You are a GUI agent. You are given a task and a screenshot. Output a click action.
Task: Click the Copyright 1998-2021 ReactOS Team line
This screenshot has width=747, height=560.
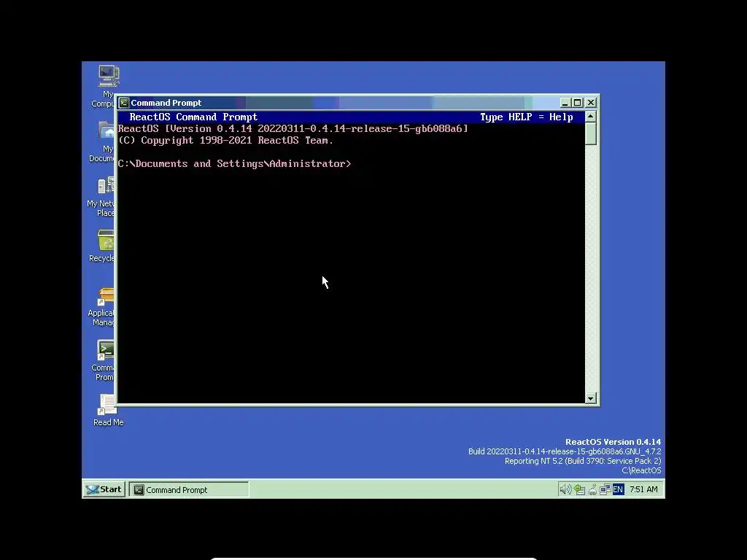225,141
